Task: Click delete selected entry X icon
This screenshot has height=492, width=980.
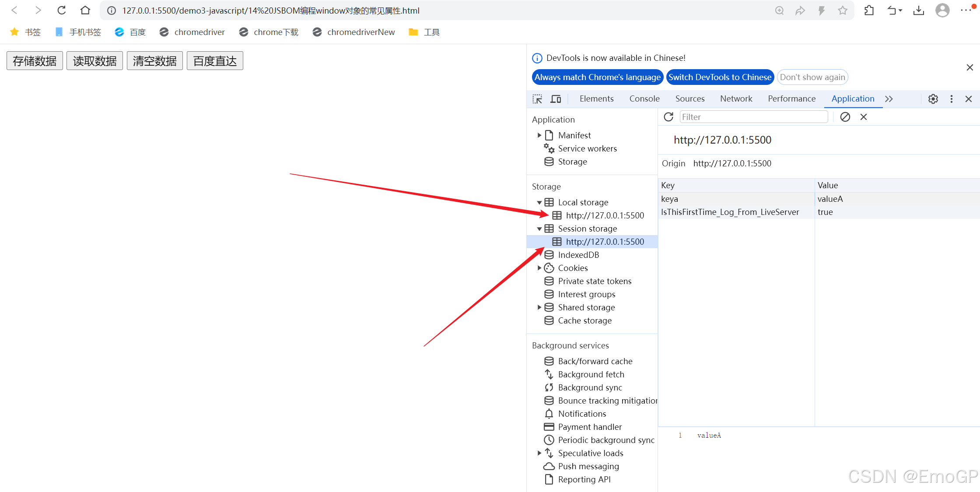Action: [x=863, y=117]
